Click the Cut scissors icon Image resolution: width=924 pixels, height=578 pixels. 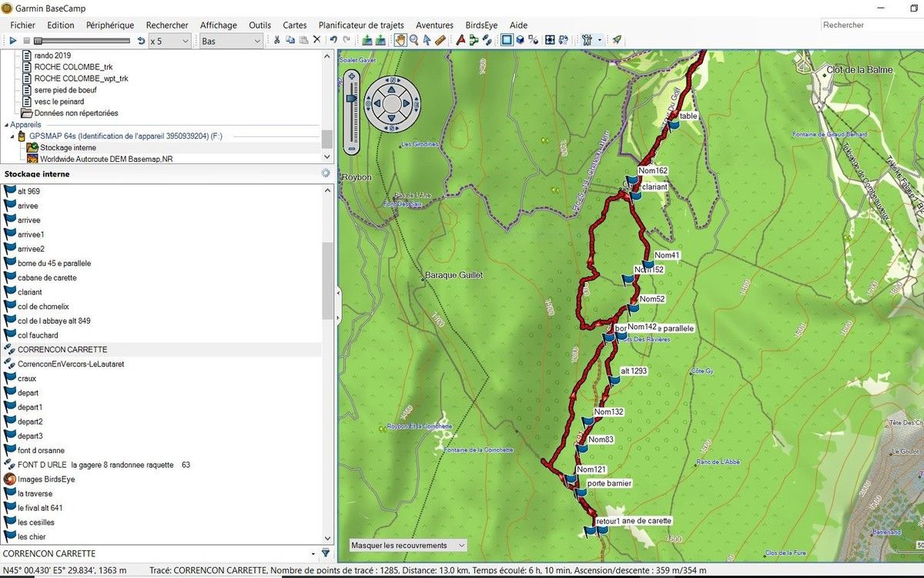[x=277, y=41]
